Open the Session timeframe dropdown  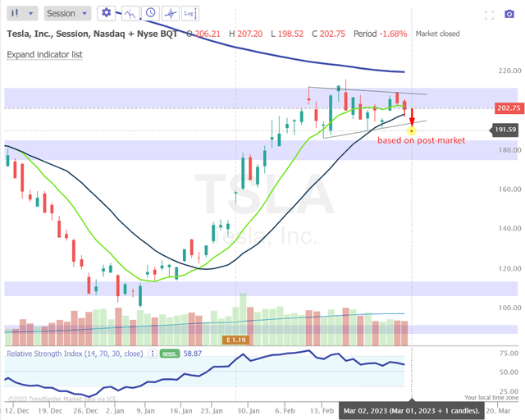(67, 13)
